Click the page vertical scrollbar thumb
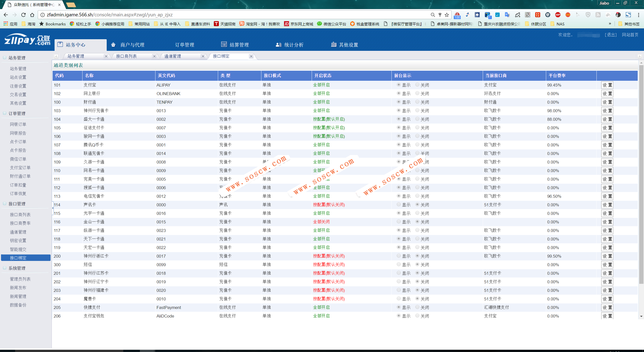This screenshot has width=644, height=352. coord(641,175)
